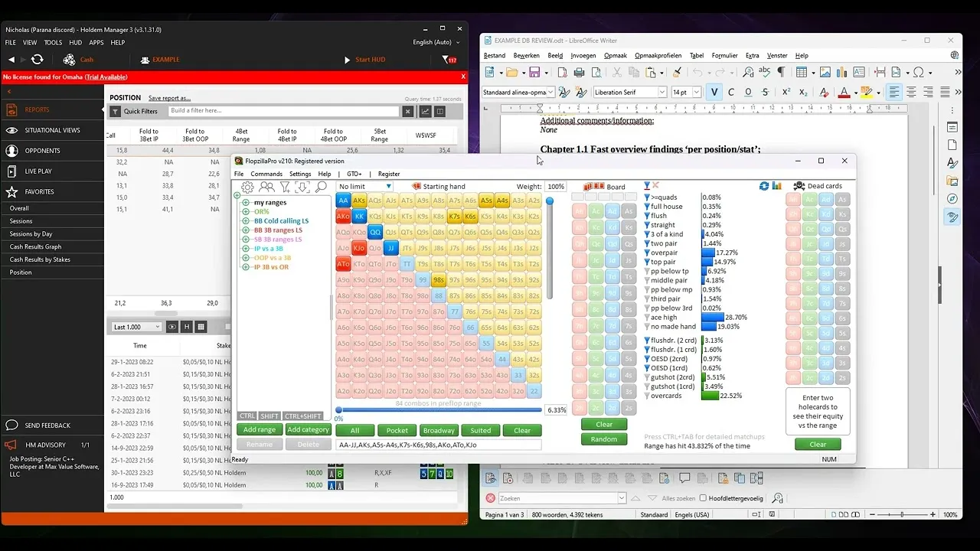Viewport: 980px width, 551px height.
Task: Click the range percentage slider bar
Action: tap(439, 409)
